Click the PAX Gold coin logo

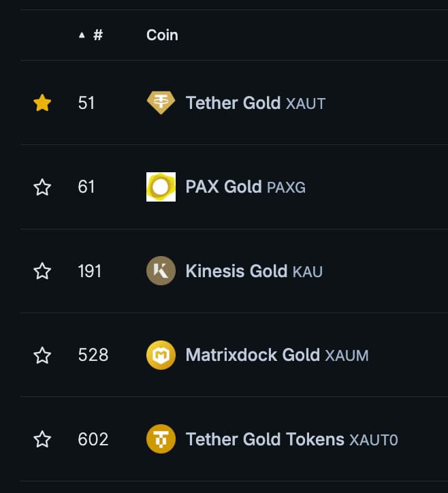click(x=161, y=187)
